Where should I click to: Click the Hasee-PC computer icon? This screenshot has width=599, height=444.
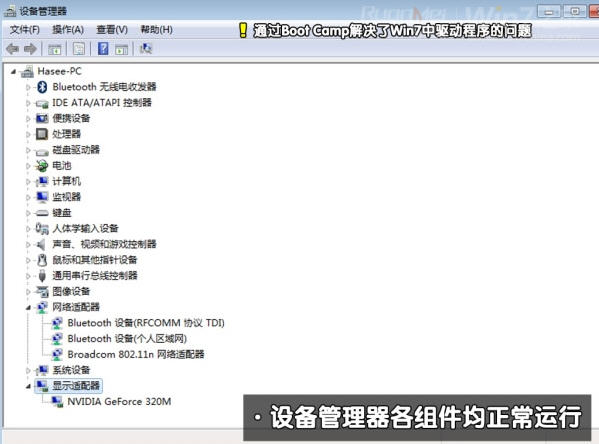(27, 71)
